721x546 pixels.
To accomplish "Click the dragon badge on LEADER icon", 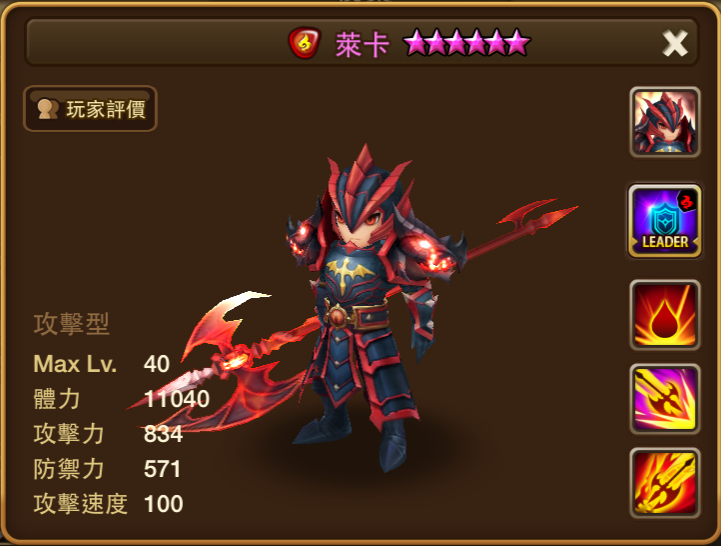I will pos(686,201).
